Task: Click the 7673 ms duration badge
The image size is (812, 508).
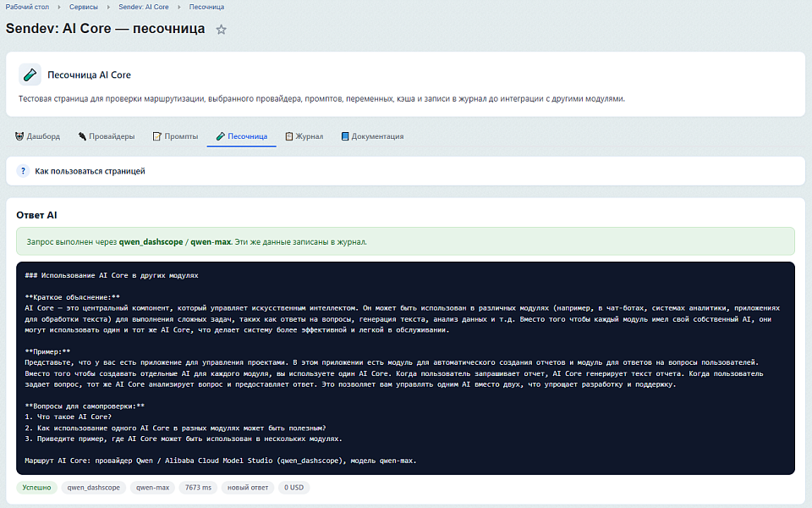Action: pyautogui.click(x=198, y=488)
